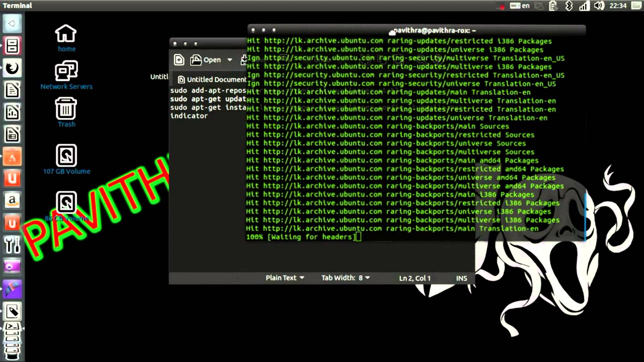Toggle INS insert mode in status bar

(461, 278)
